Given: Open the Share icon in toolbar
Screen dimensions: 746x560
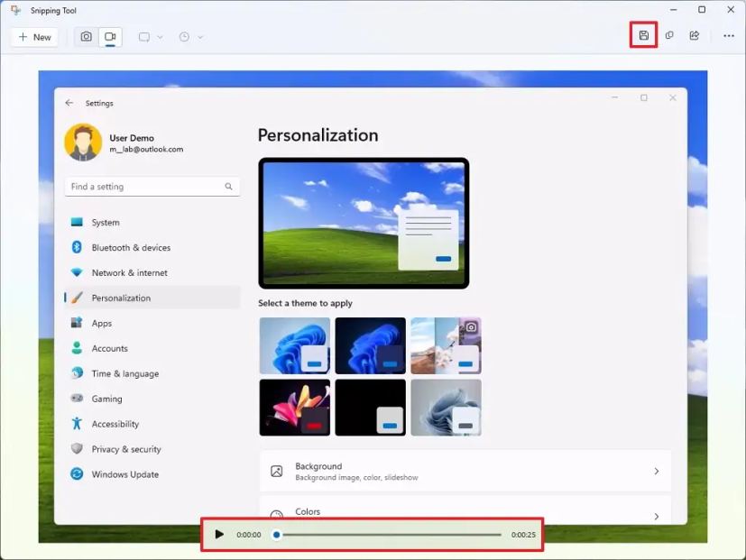Looking at the screenshot, I should point(694,36).
